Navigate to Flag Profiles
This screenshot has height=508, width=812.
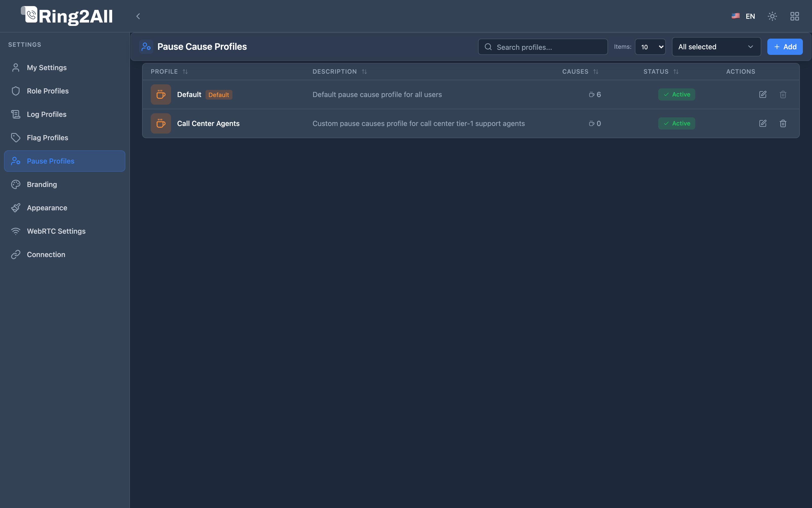[x=64, y=138]
